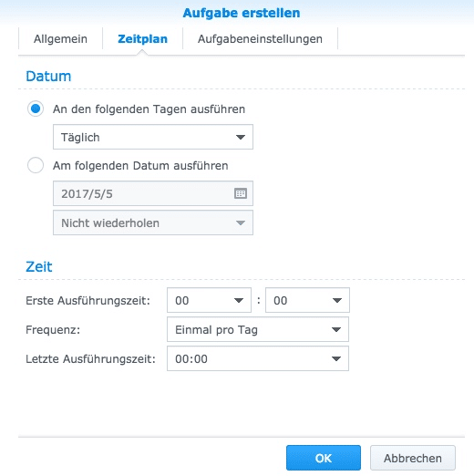
Task: Open the Nicht wiederholen combo box
Action: click(153, 222)
